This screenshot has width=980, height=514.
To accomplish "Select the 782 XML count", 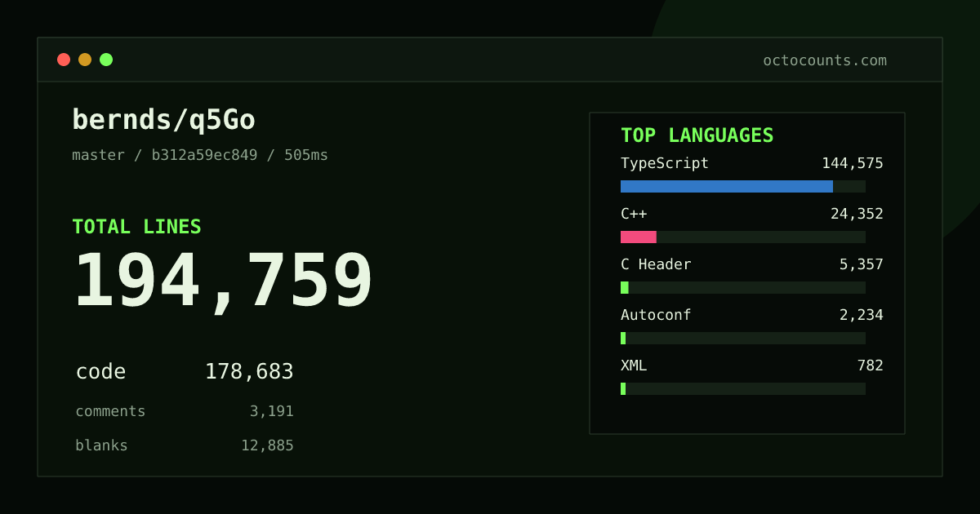I will [871, 366].
